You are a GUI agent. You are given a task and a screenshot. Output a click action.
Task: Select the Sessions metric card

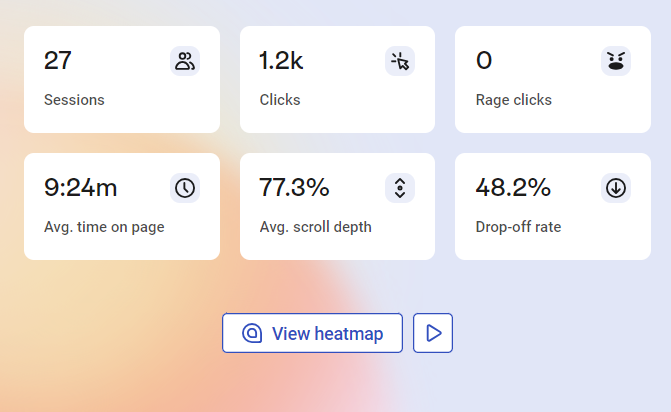click(122, 80)
